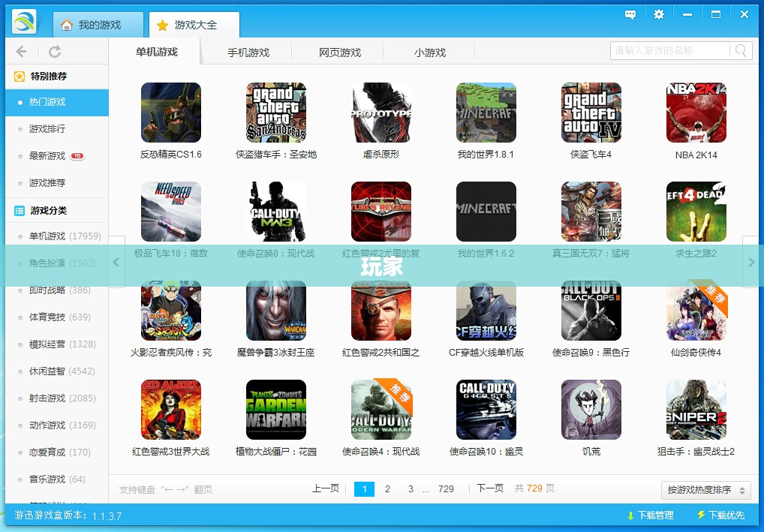Switch to the 游戏大全 tab
764x532 pixels.
click(194, 25)
